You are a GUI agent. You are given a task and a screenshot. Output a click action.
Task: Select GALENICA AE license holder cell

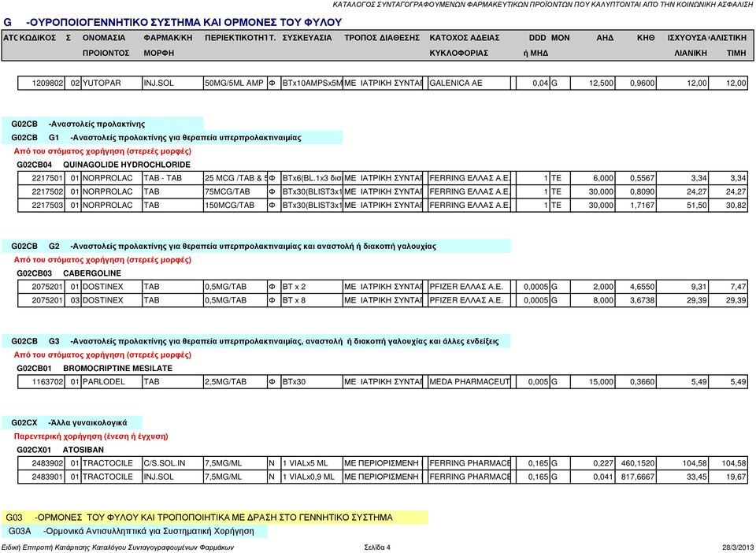[x=469, y=83]
